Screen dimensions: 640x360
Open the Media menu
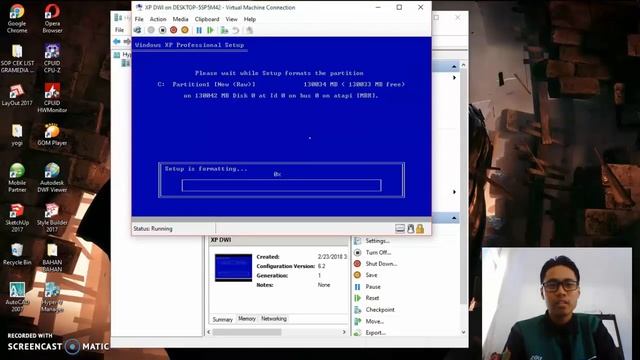pos(180,19)
